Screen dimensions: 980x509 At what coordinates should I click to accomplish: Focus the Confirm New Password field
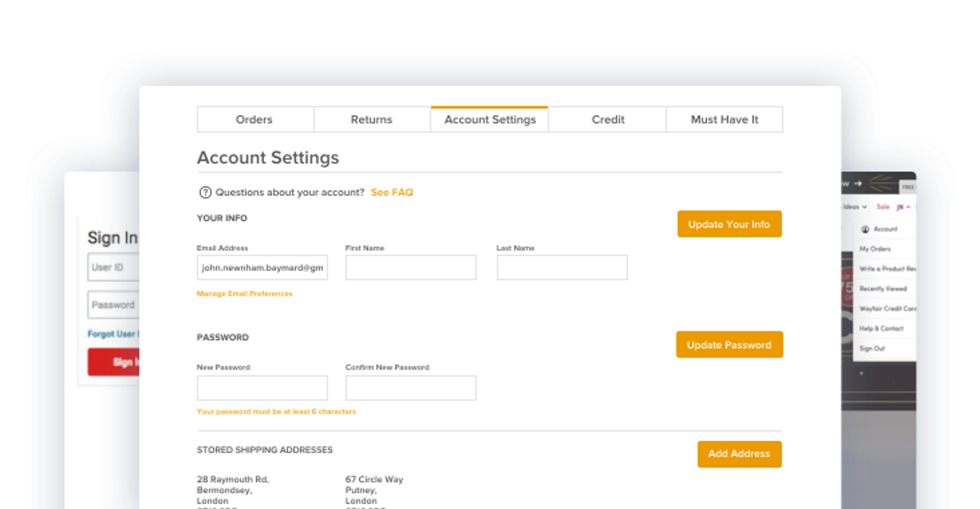pyautogui.click(x=411, y=388)
